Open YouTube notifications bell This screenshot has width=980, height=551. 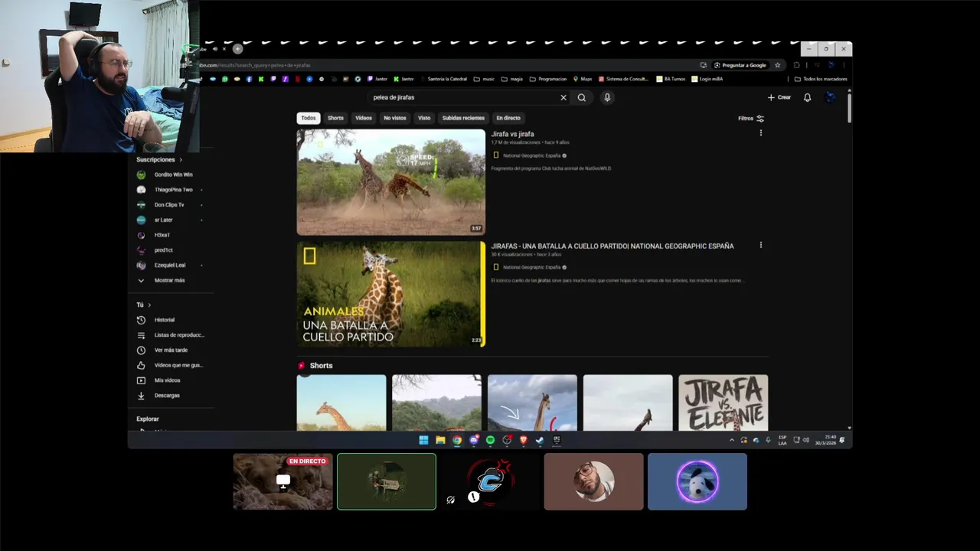click(x=807, y=97)
